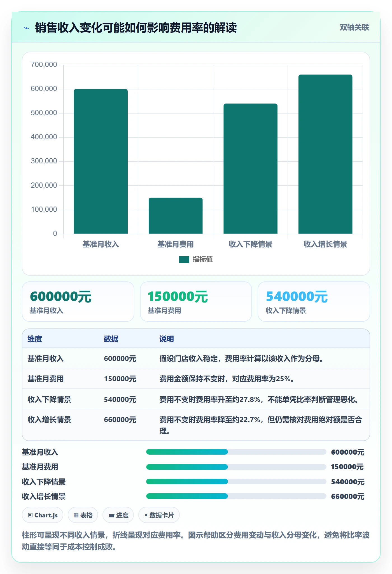
Task: Click the 基准月收入 progress bar
Action: click(x=236, y=452)
